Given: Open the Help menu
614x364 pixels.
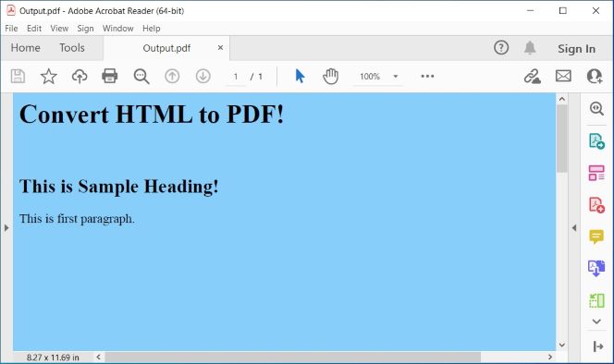Looking at the screenshot, I should 151,29.
